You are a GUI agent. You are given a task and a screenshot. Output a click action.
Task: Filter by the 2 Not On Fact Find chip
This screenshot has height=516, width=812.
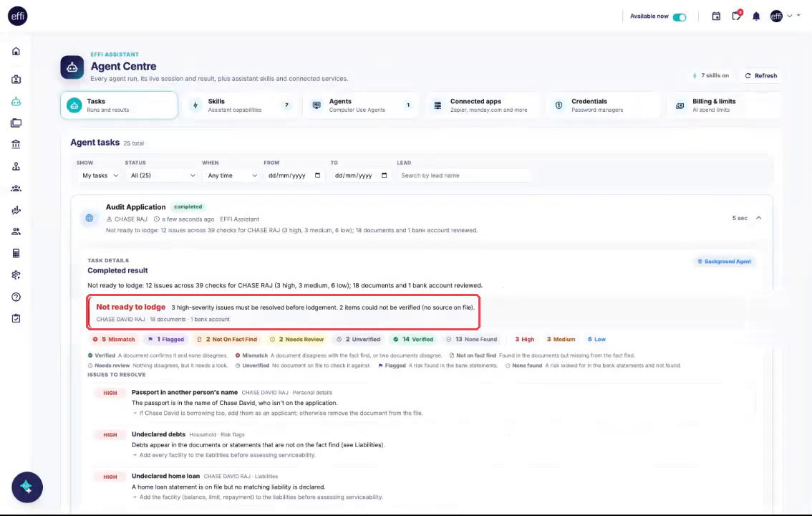point(227,339)
